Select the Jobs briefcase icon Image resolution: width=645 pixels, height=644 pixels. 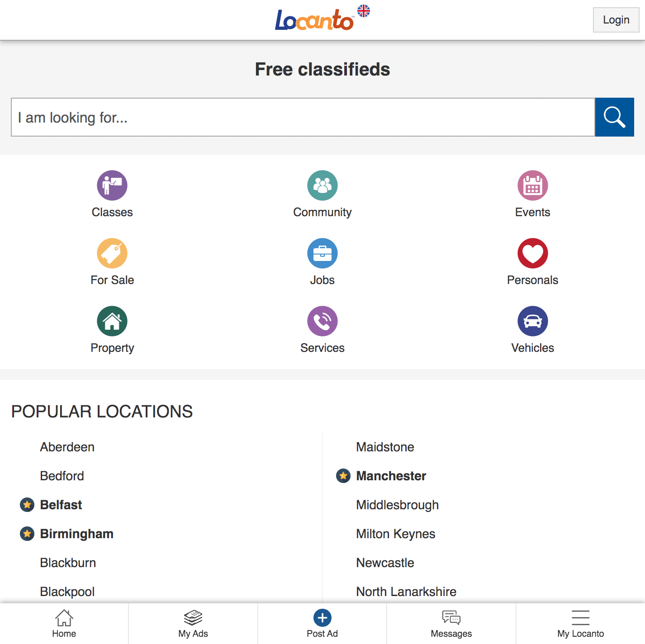pos(322,253)
